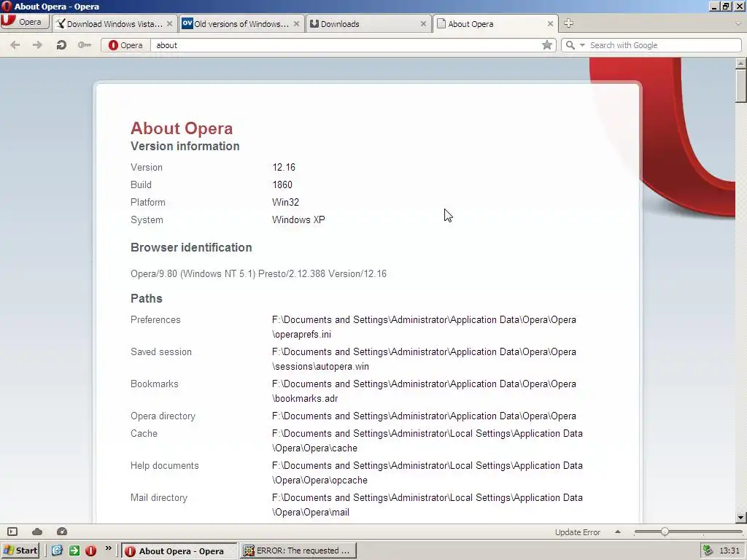Open the Opera main menu button
Viewport: 747px width, 560px height.
(x=24, y=23)
